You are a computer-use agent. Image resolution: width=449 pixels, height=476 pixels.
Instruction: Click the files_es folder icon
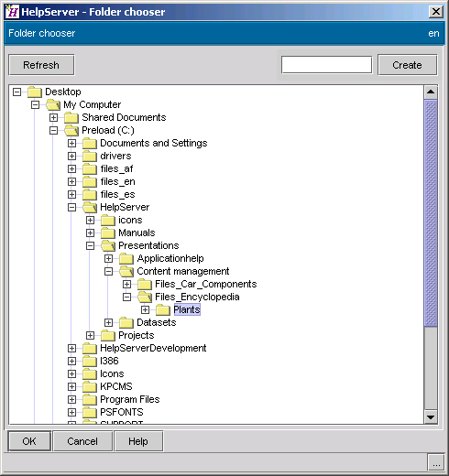(90, 194)
